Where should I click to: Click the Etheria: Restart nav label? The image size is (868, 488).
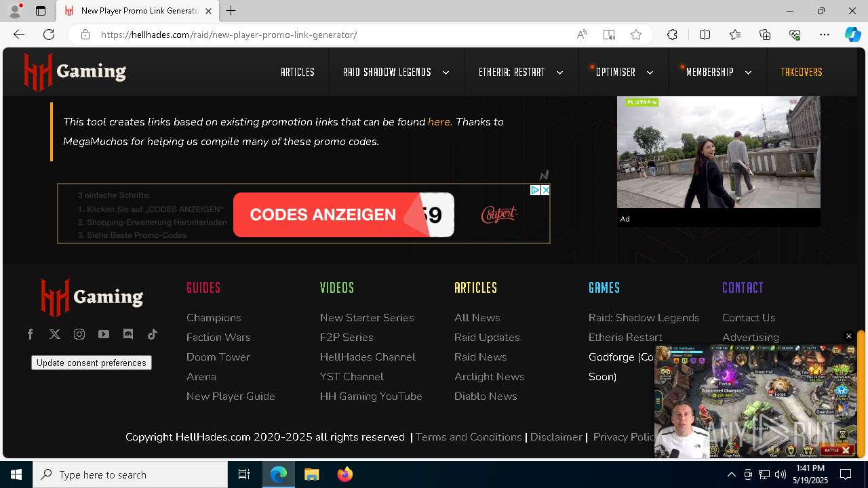click(512, 72)
